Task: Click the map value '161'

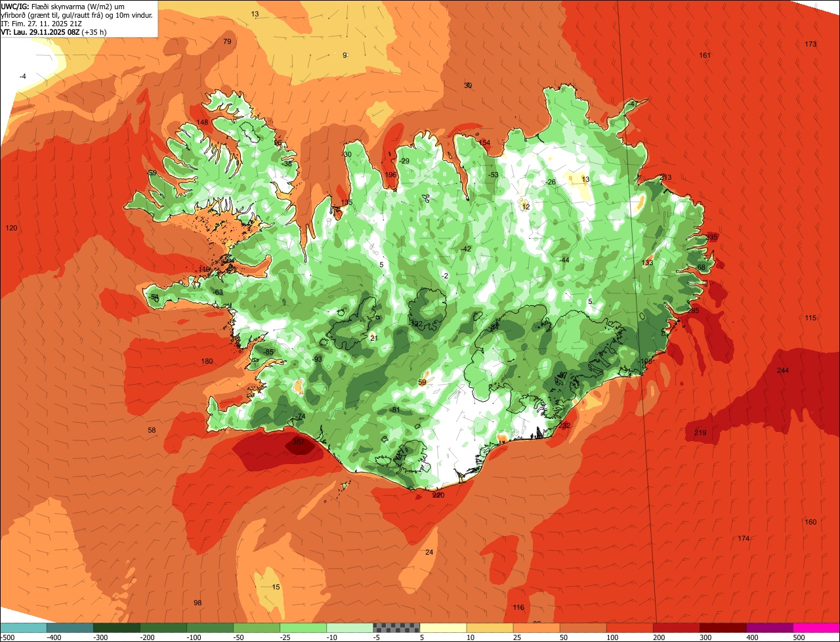Action: pos(705,55)
